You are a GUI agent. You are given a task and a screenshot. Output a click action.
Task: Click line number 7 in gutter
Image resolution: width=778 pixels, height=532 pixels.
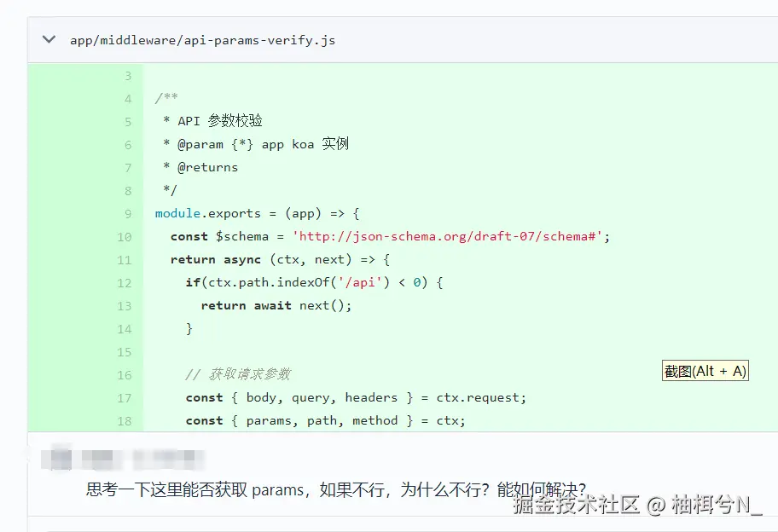(128, 168)
